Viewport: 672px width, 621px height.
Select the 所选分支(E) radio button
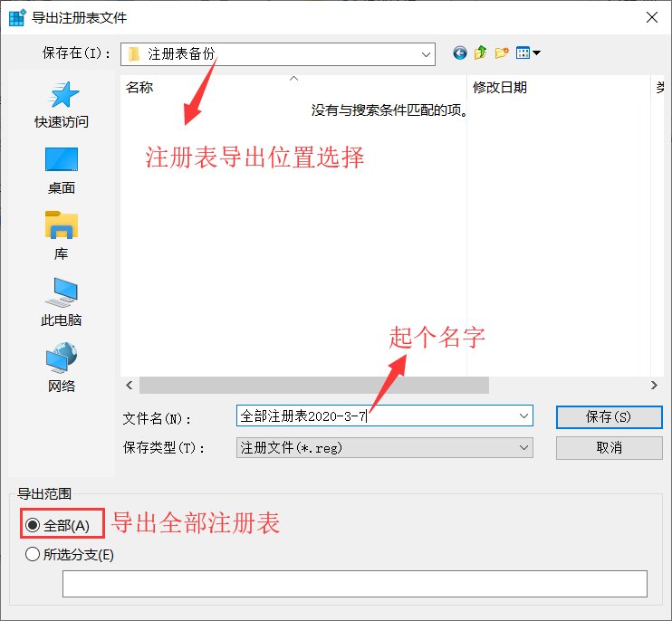pyautogui.click(x=33, y=554)
